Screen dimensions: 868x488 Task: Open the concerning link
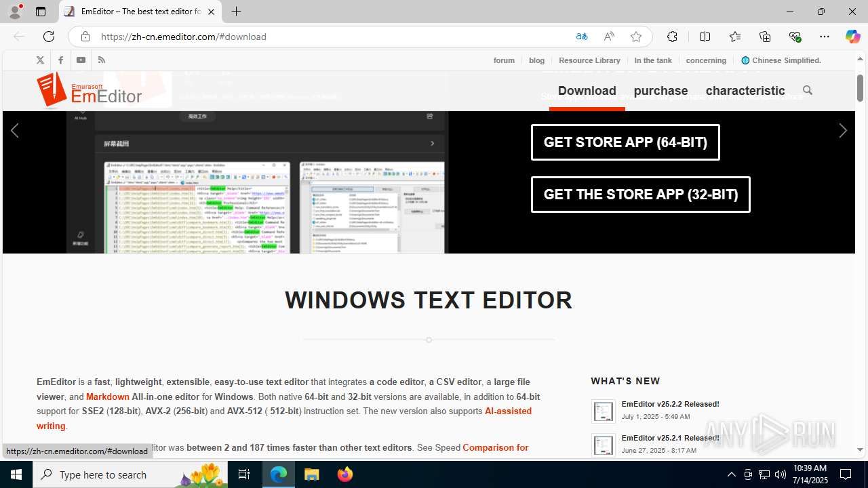[706, 60]
